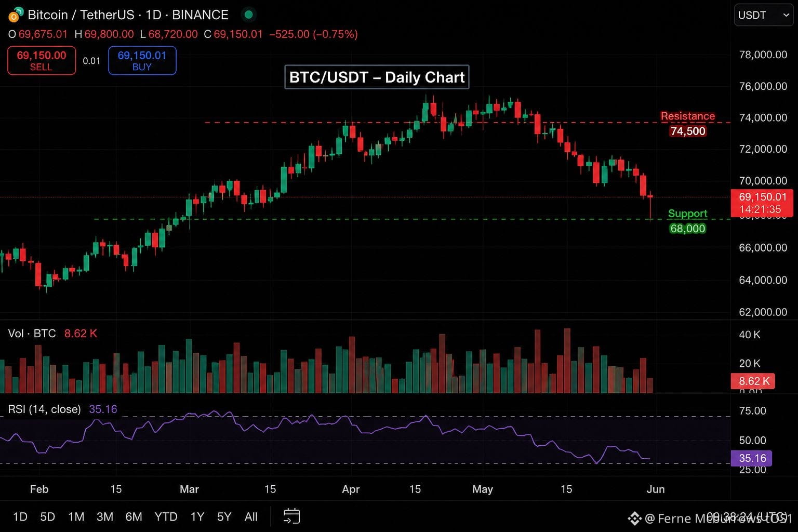Open the Bitcoin / TetherUS symbol title
798x532 pixels.
[128, 15]
